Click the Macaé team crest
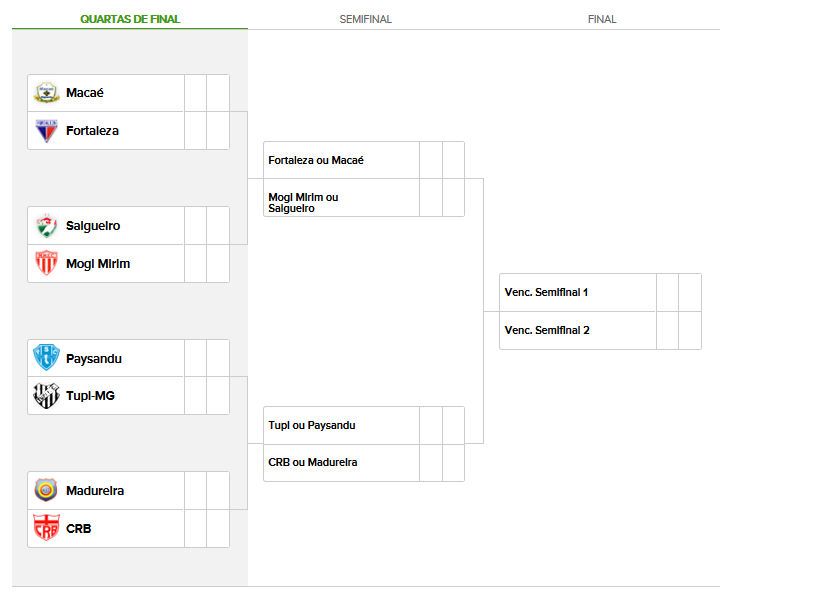The image size is (826, 593). click(x=46, y=93)
